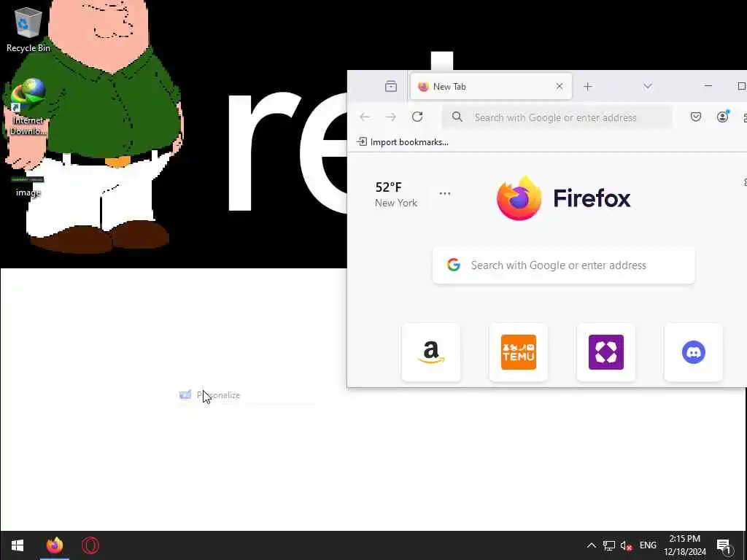747x560 pixels.
Task: Select the image file on the desktop
Action: click(28, 186)
